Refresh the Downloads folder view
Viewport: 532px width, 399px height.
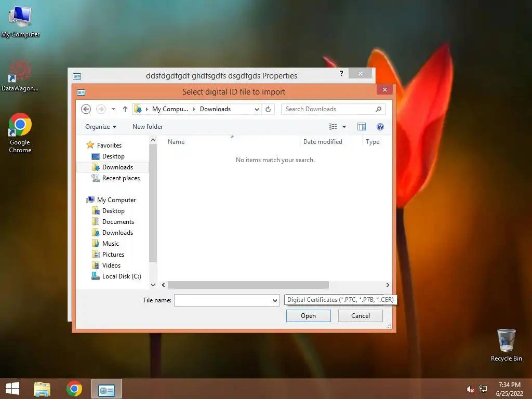[x=268, y=109]
